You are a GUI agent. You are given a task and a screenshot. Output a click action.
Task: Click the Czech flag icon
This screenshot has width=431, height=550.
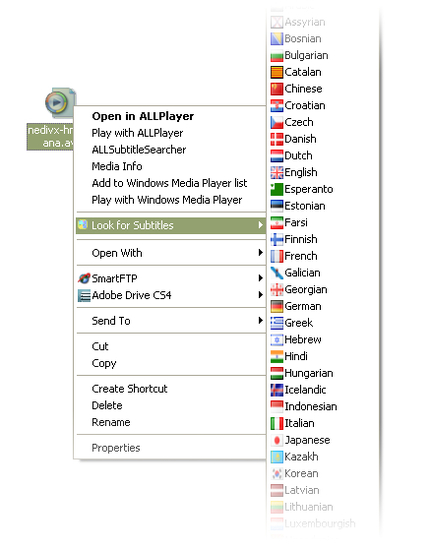[x=277, y=122]
